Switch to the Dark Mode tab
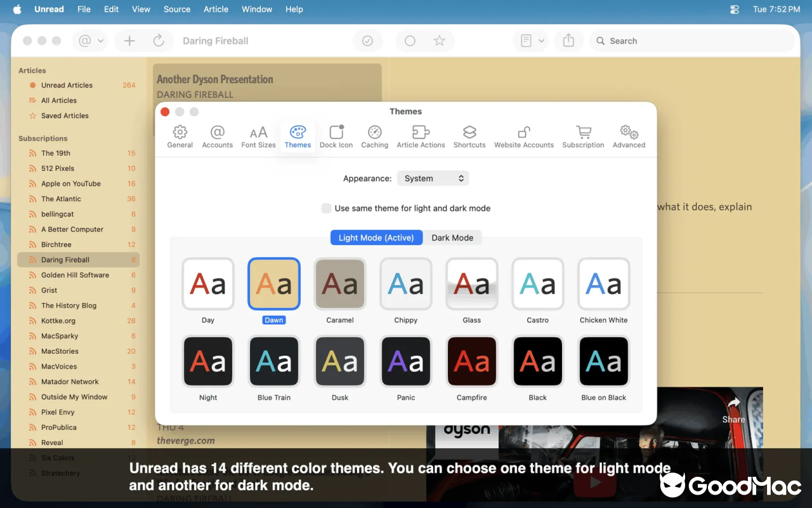This screenshot has height=508, width=812. pyautogui.click(x=452, y=237)
